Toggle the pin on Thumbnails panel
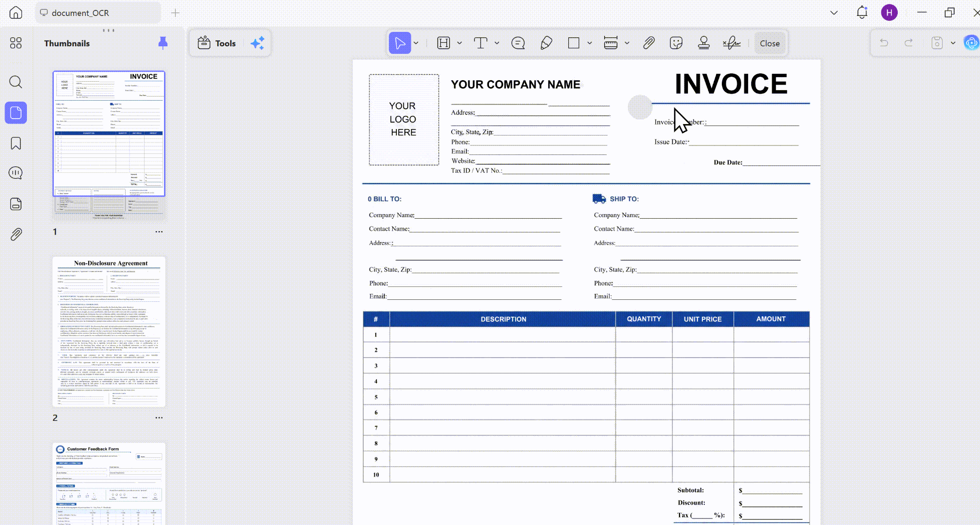 163,43
